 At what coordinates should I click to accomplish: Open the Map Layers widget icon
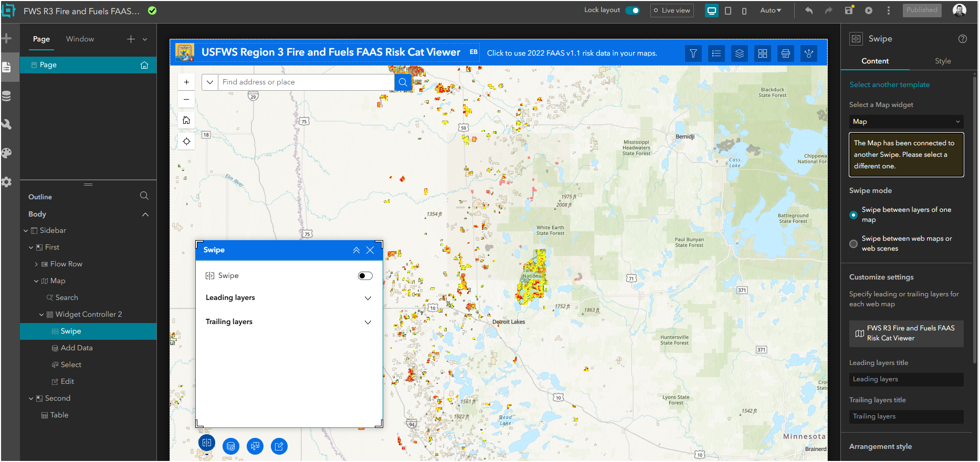point(740,53)
